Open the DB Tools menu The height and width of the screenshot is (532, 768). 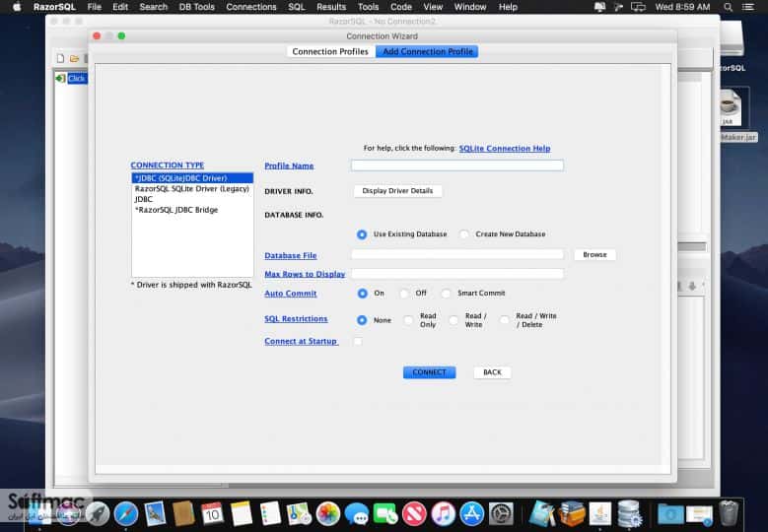click(x=197, y=7)
